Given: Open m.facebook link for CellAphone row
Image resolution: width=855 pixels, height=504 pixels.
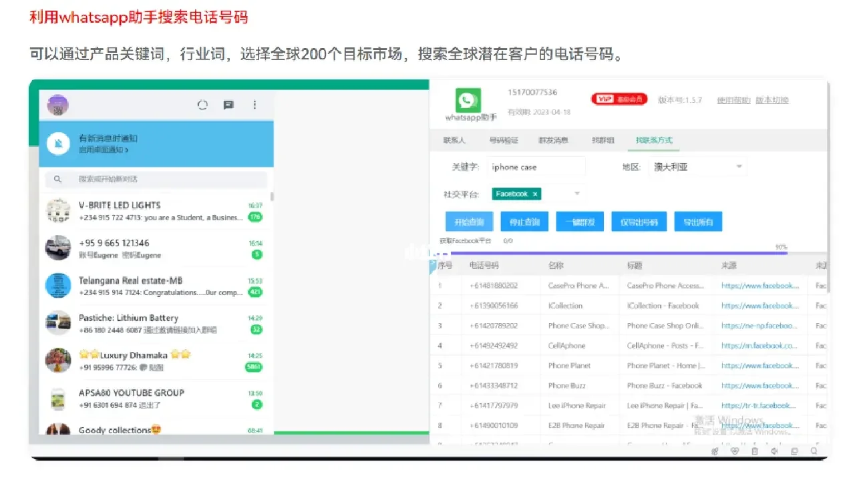Looking at the screenshot, I should 759,346.
